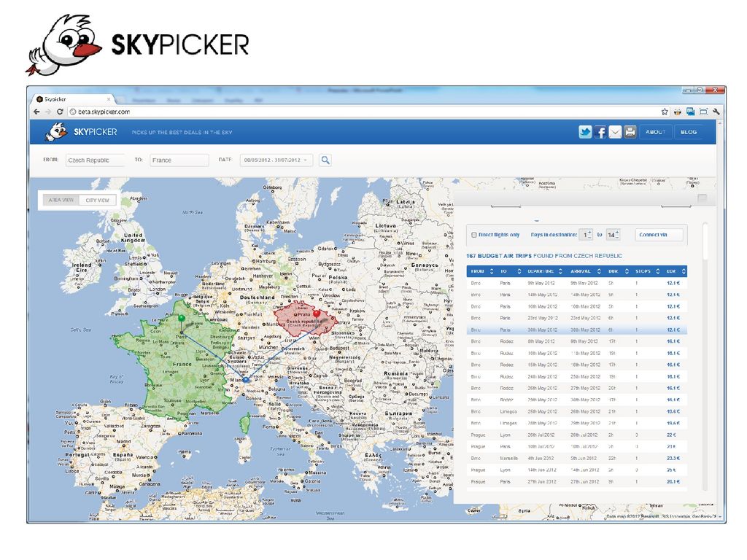This screenshot has width=747, height=560.
Task: Open the Blog page
Action: pos(689,132)
